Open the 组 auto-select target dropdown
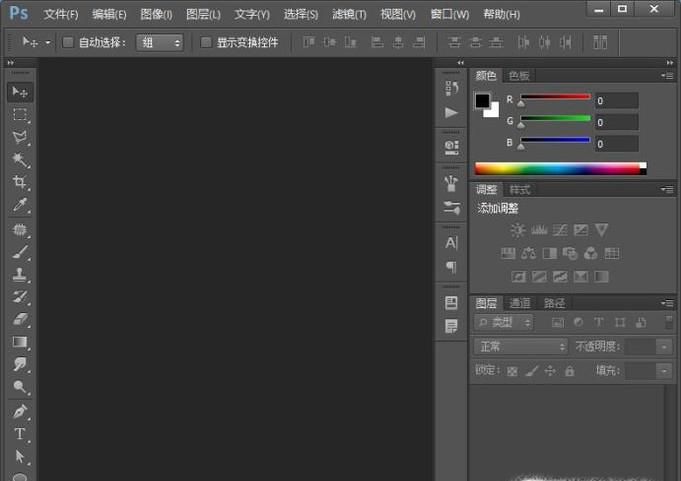This screenshot has width=681, height=481. (x=160, y=43)
